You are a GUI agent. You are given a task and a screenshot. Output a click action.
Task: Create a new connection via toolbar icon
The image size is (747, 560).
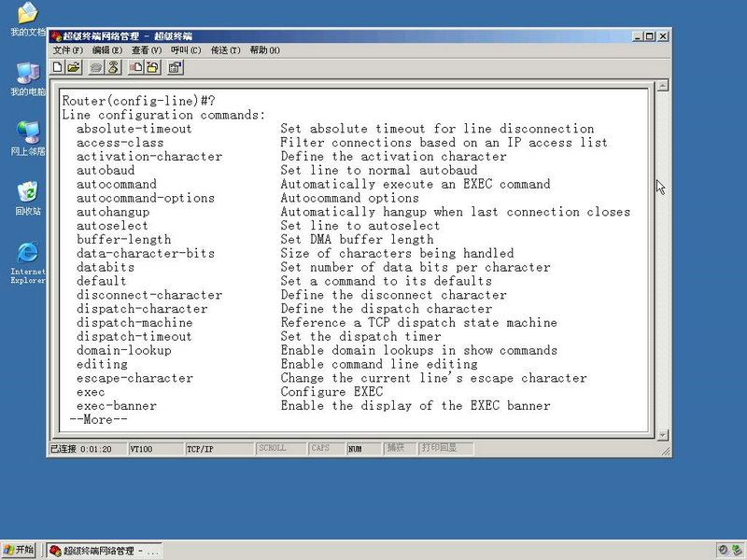click(x=58, y=67)
